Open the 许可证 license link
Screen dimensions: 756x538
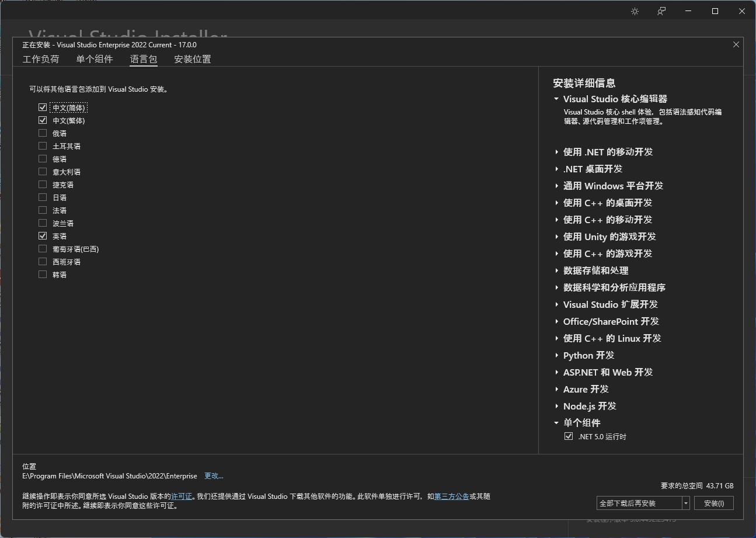(182, 497)
